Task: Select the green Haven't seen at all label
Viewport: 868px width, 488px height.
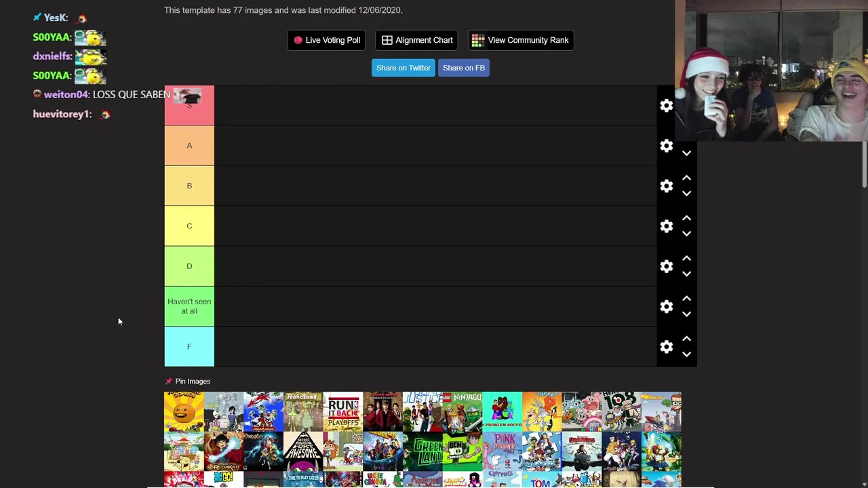Action: point(189,306)
